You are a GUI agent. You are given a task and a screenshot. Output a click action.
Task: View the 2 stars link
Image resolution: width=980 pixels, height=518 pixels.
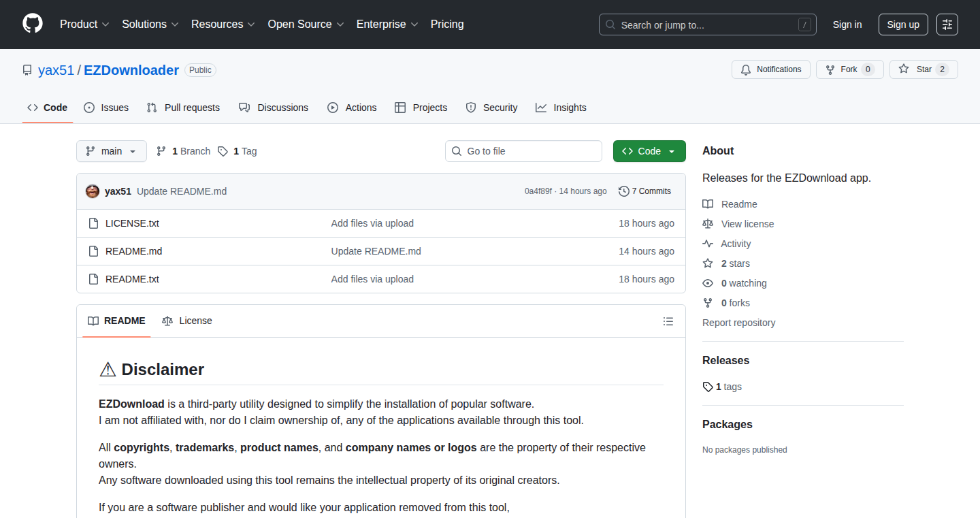(x=726, y=263)
